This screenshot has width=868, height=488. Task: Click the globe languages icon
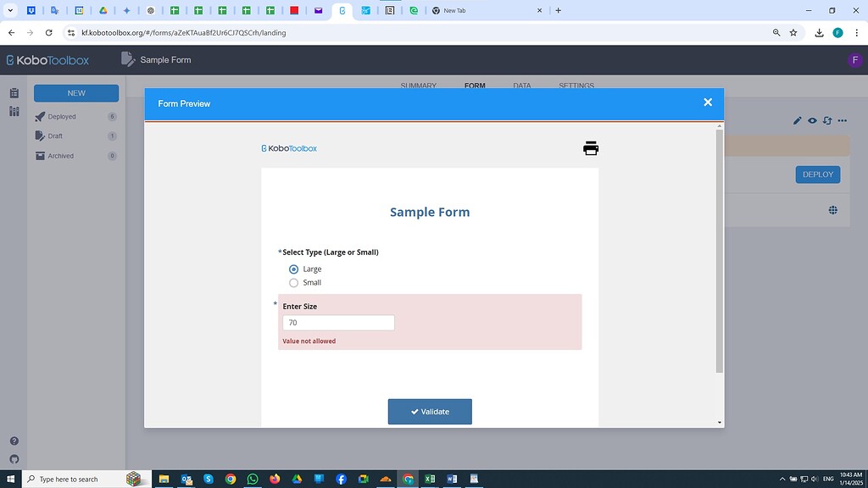coord(832,209)
